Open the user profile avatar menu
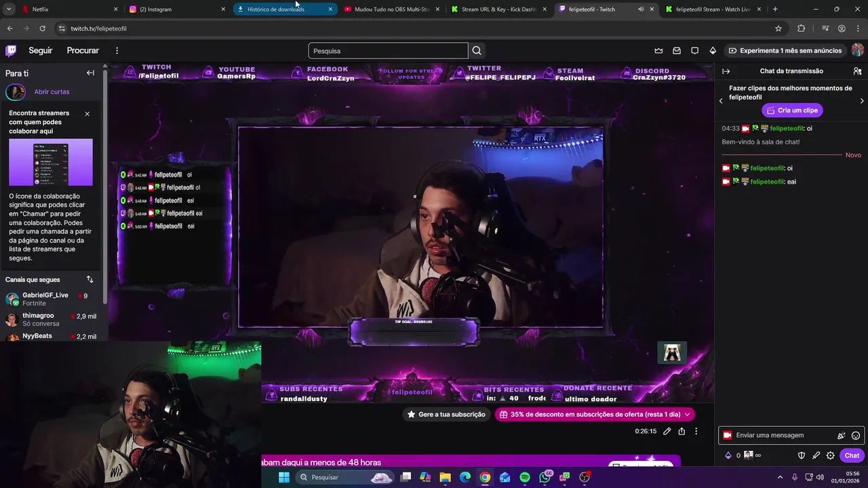 858,50
